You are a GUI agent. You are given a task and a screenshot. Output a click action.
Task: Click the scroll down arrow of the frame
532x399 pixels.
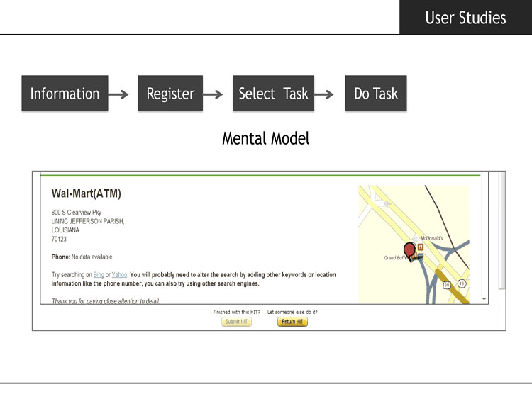coord(484,299)
